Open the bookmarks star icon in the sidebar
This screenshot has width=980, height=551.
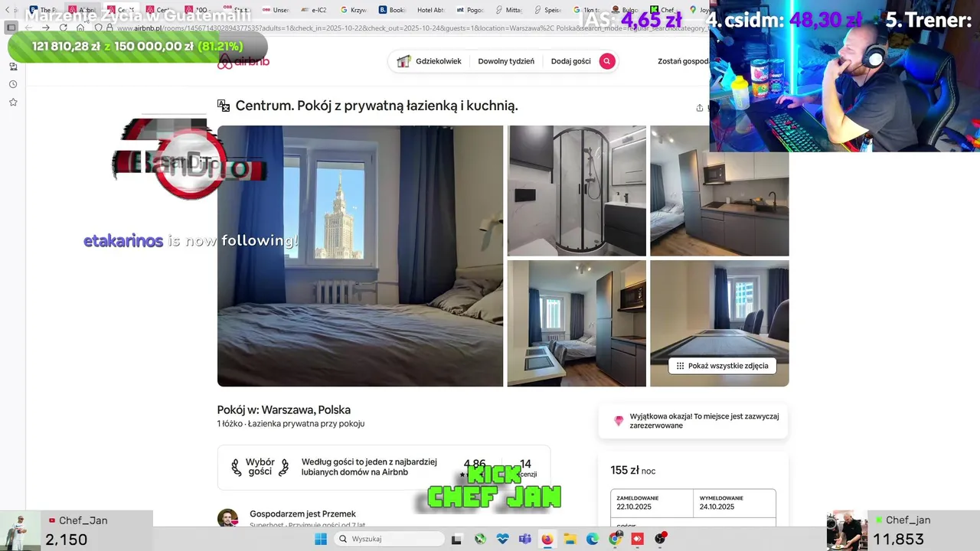click(13, 102)
